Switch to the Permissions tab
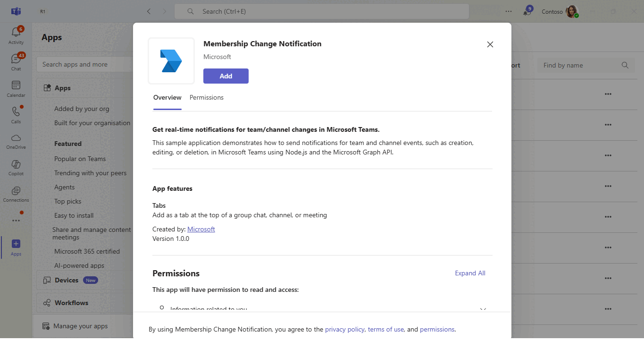Screen dimensions: 644x341 207,98
